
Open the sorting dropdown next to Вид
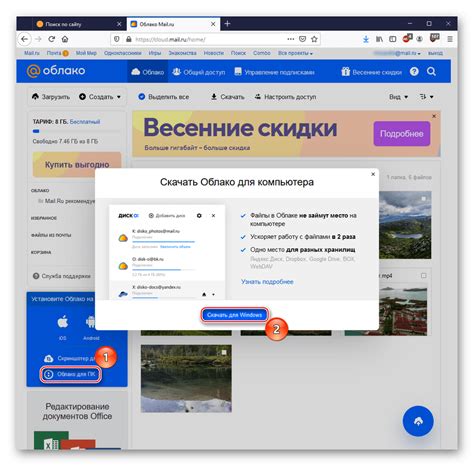426,97
